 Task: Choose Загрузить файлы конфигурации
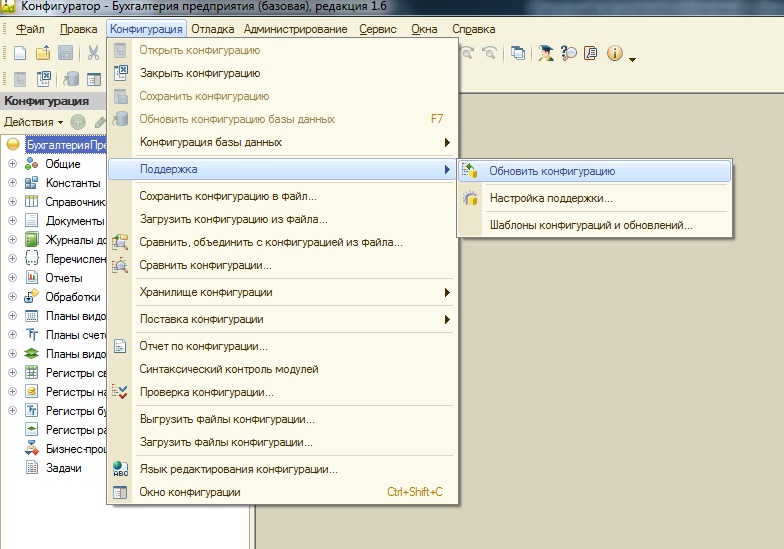click(282, 442)
